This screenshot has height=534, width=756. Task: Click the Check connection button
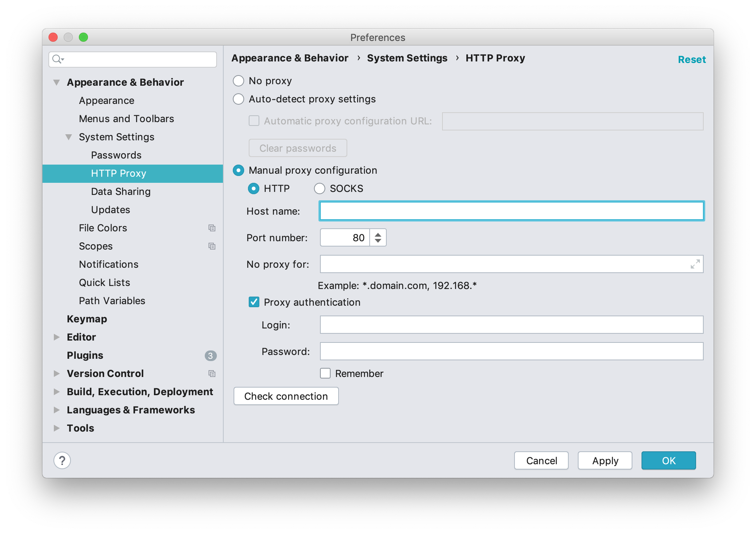(285, 396)
